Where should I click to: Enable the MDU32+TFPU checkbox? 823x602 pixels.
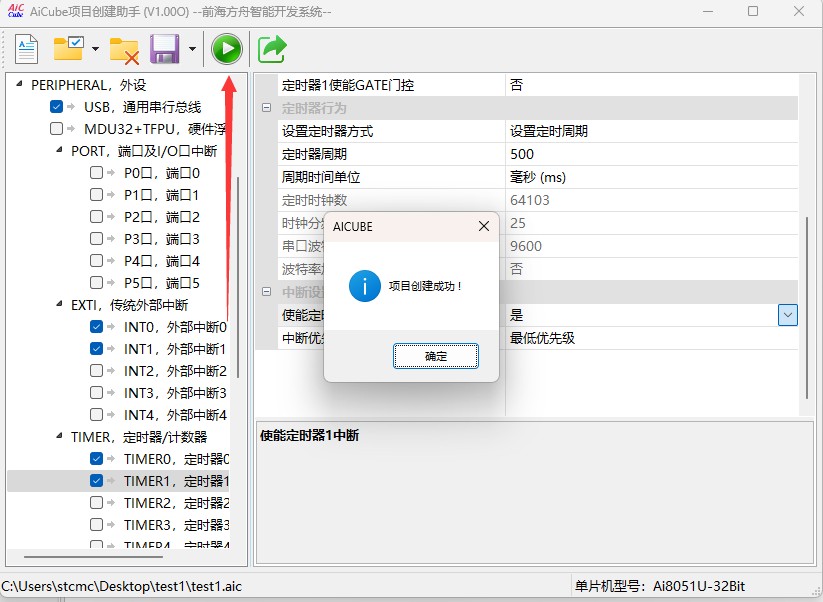[x=56, y=129]
